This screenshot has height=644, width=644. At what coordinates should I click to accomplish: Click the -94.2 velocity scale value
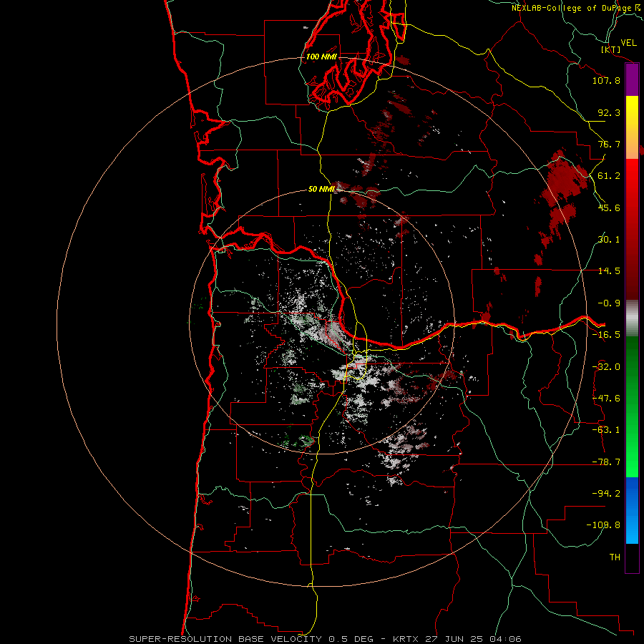click(x=606, y=494)
